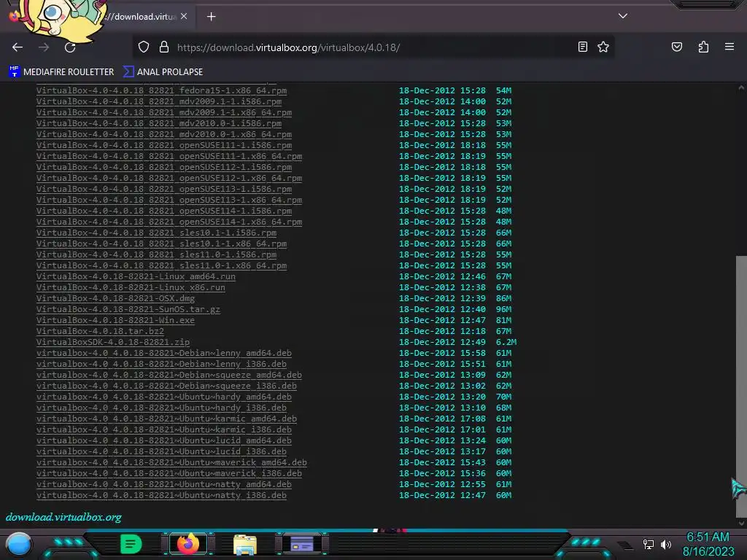This screenshot has height=560, width=747.
Task: Click the site padlock security icon
Action: pyautogui.click(x=164, y=47)
